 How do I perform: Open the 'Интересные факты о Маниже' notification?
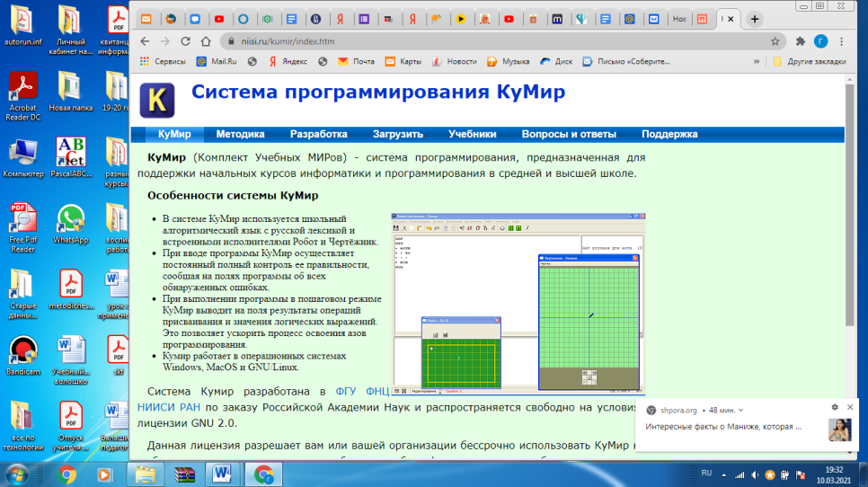coord(723,427)
